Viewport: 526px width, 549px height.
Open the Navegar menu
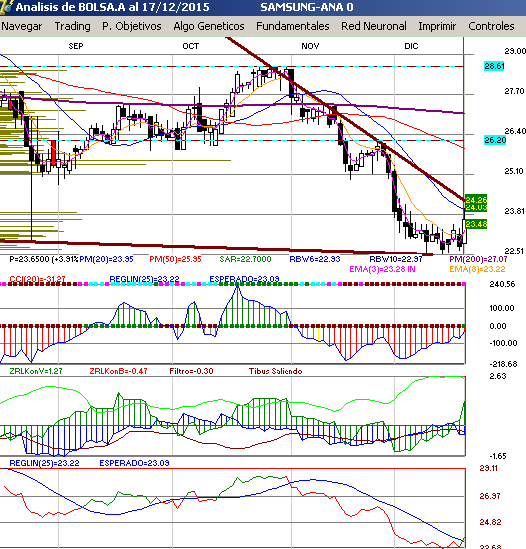coord(21,26)
